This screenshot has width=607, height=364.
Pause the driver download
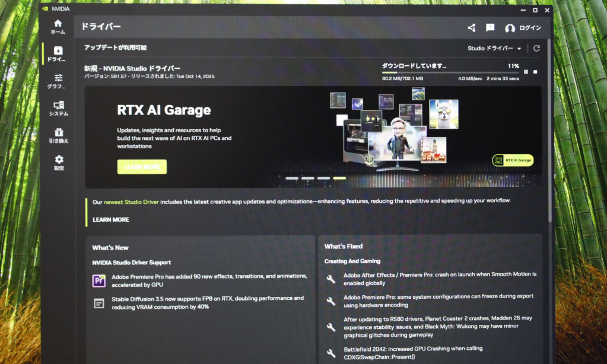[x=526, y=72]
